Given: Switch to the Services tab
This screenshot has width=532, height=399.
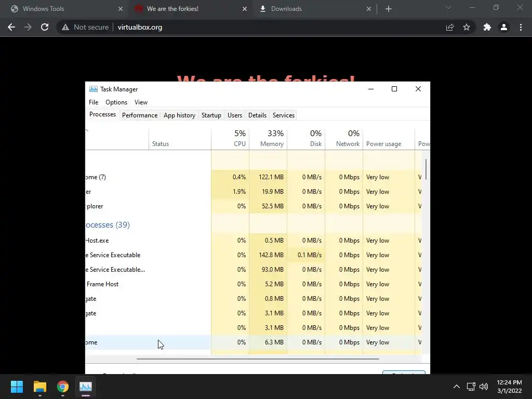Looking at the screenshot, I should click(x=284, y=115).
